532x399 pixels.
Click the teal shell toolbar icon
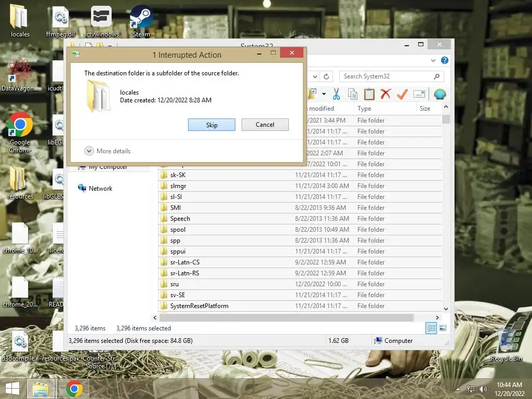440,94
